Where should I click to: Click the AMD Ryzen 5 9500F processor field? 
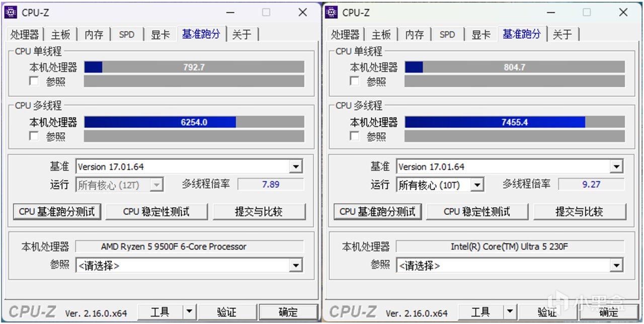(190, 246)
